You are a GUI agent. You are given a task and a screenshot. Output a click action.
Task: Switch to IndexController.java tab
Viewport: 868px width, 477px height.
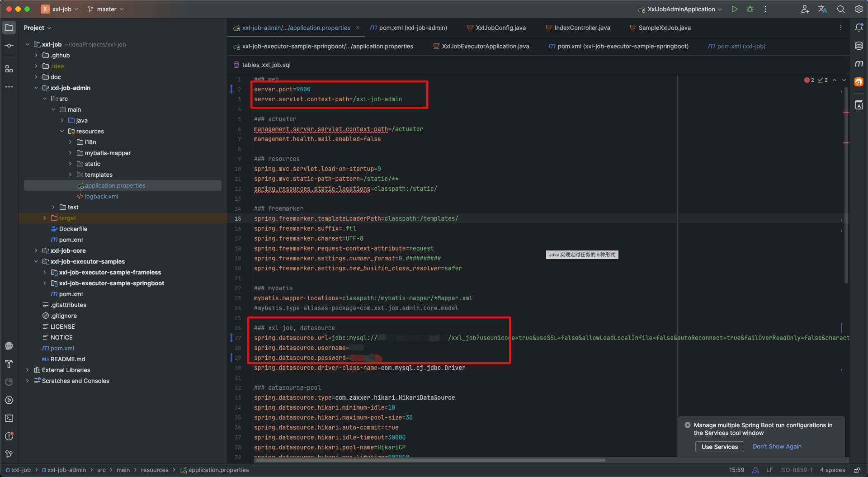click(578, 28)
